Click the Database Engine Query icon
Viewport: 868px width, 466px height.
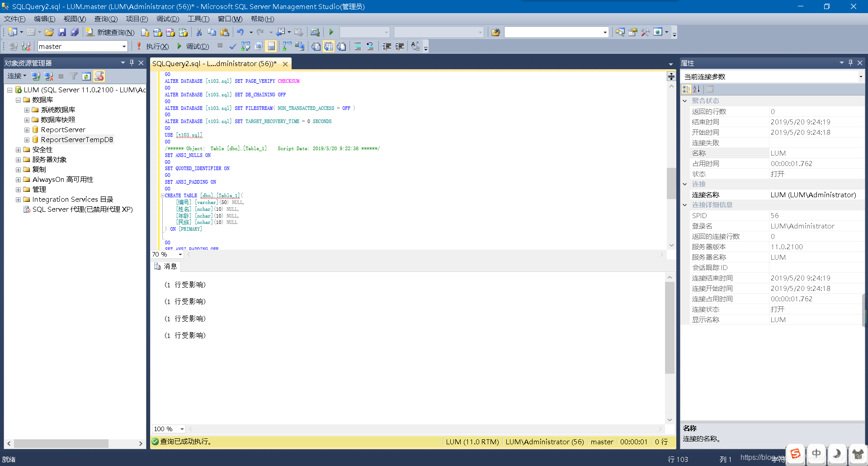145,32
